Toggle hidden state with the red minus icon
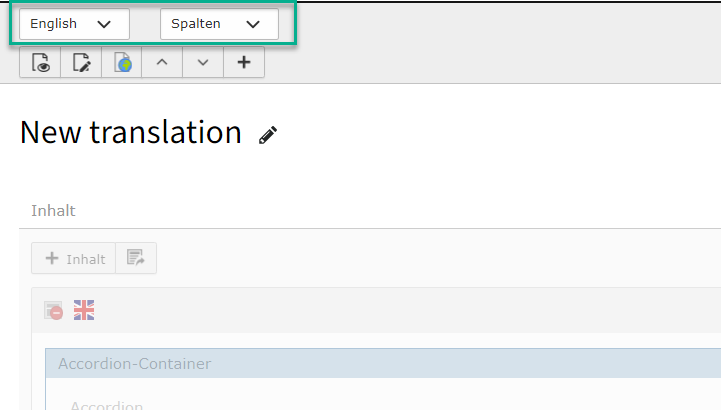Viewport: 721px width, 410px height. (54, 311)
